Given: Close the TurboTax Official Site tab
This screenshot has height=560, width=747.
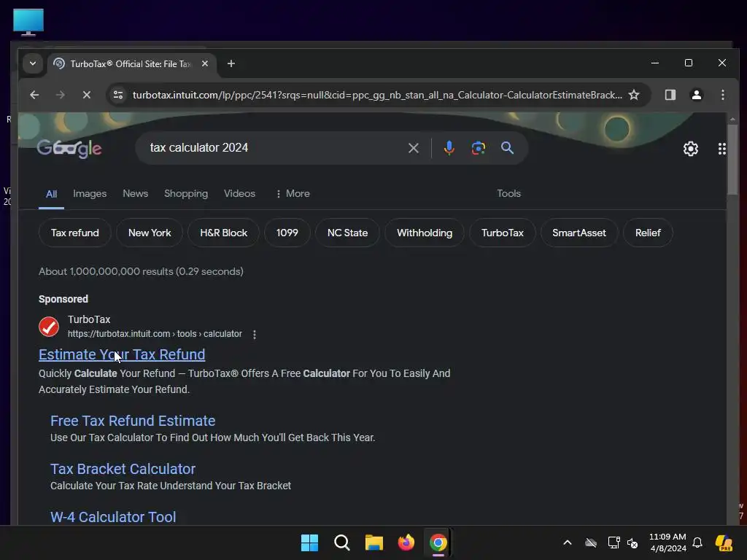Looking at the screenshot, I should click(205, 63).
